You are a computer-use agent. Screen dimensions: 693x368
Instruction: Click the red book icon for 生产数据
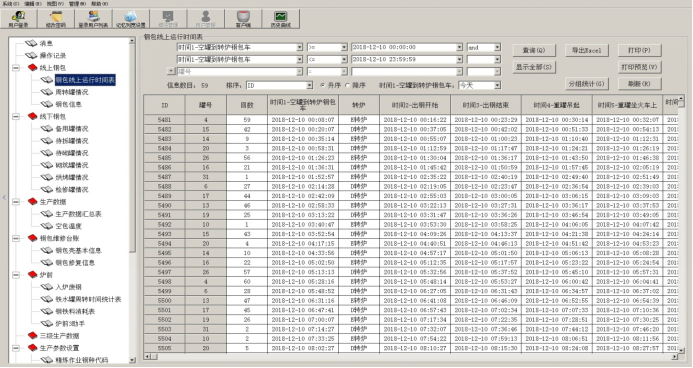tap(32, 201)
